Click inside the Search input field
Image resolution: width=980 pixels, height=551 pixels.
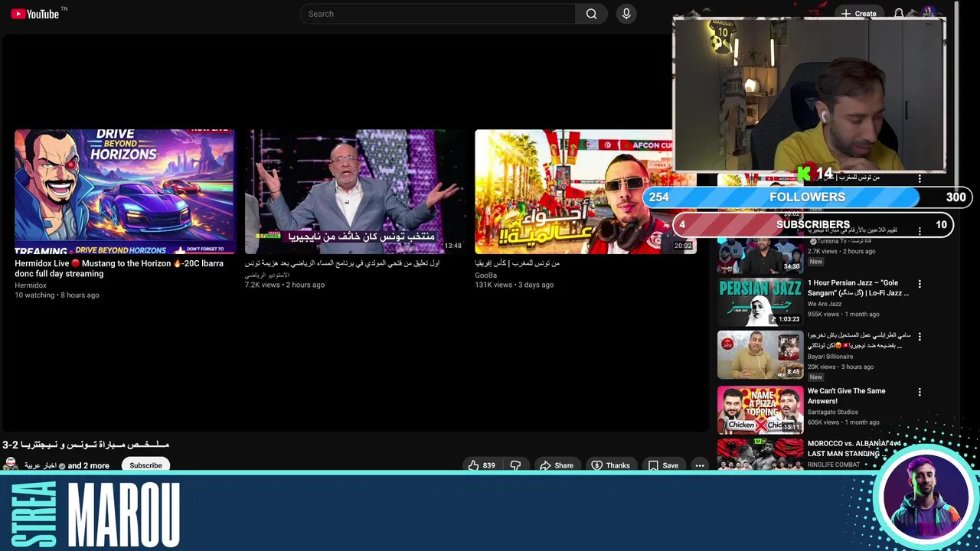(438, 14)
